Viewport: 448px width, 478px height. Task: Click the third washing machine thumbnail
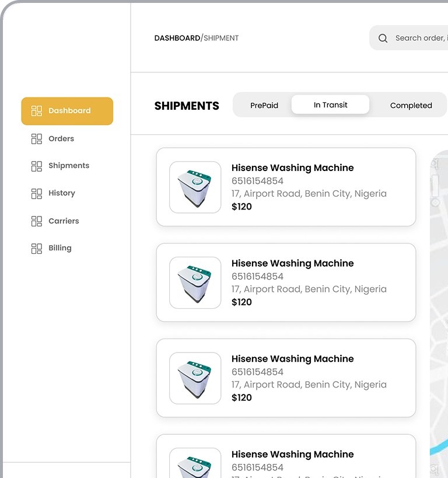click(195, 378)
